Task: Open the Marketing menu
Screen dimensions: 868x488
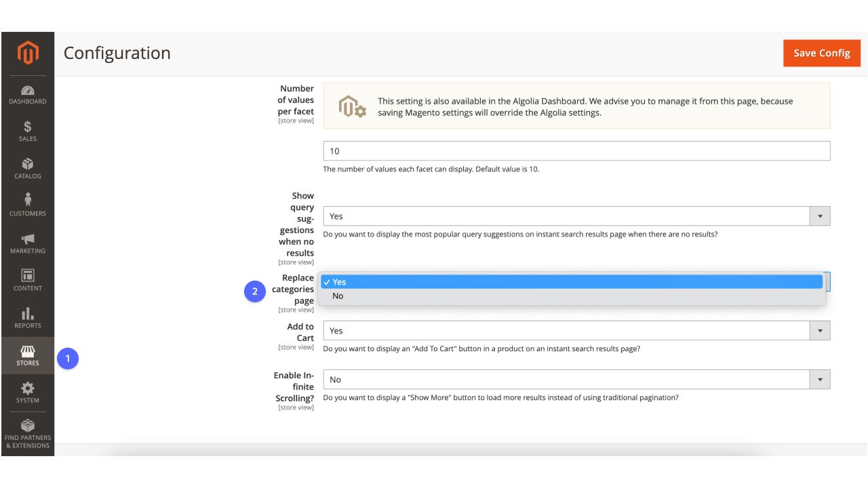Action: [28, 243]
